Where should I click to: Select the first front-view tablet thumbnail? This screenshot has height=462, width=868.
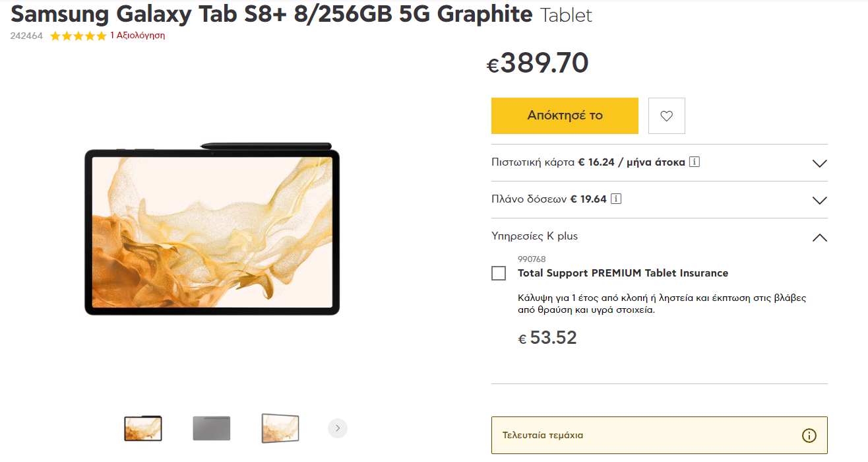[143, 428]
